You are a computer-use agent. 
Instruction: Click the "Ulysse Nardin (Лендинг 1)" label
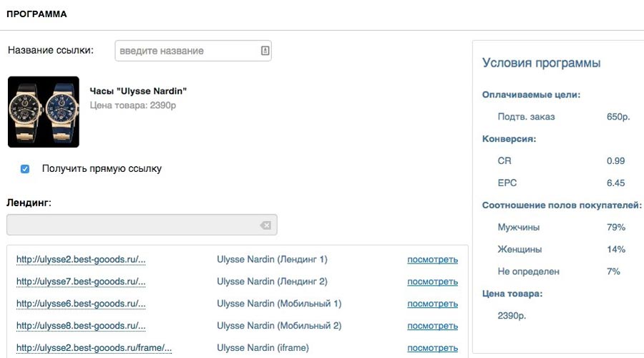click(x=272, y=259)
